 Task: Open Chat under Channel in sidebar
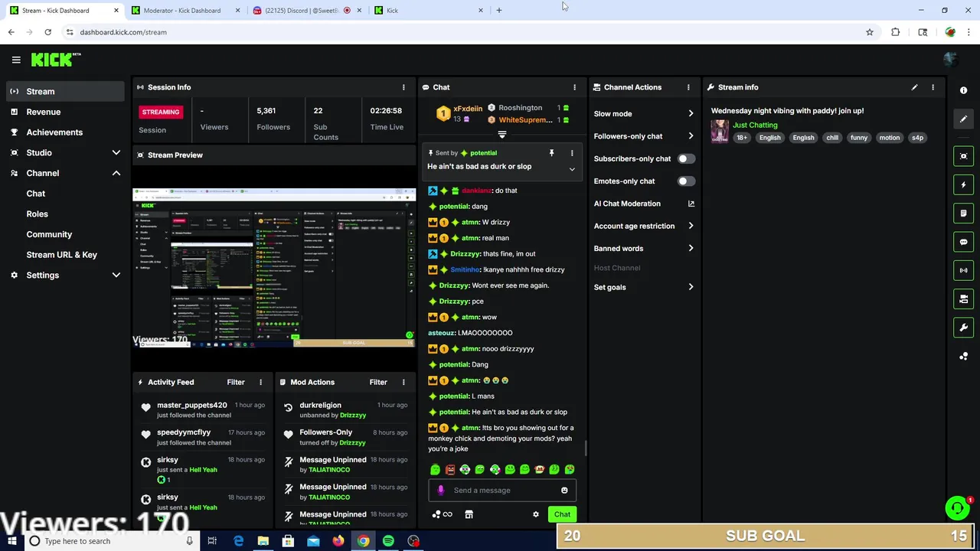(36, 194)
